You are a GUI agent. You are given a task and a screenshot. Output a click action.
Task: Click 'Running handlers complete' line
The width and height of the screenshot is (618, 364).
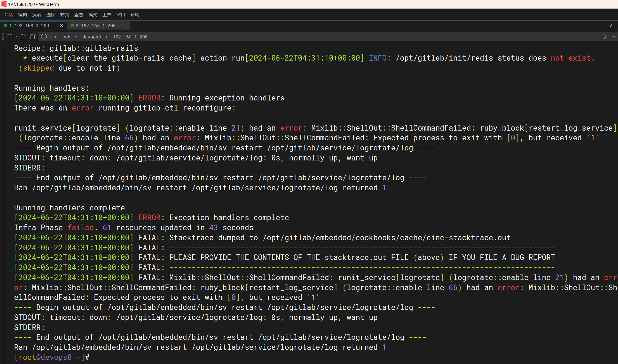pyautogui.click(x=69, y=208)
